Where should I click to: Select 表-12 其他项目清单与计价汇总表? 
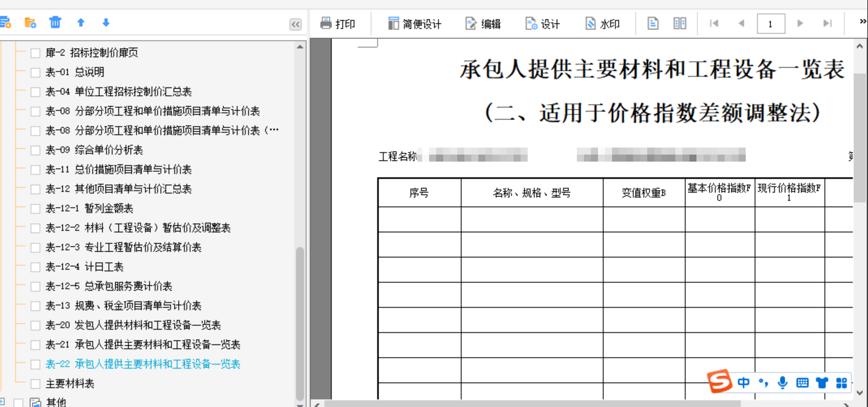[x=119, y=189]
